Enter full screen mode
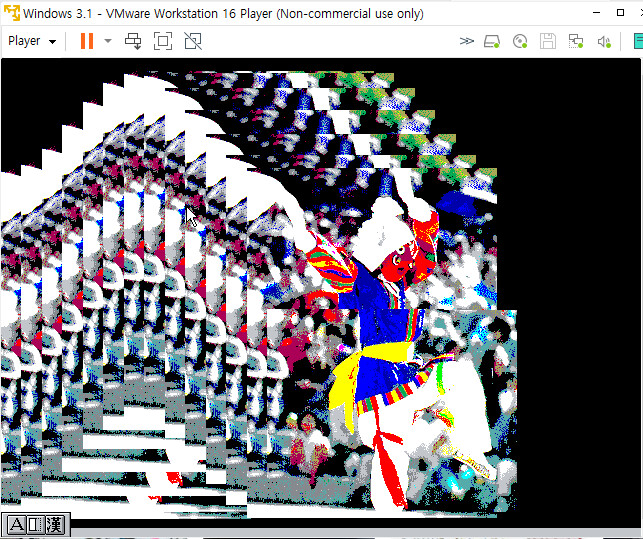 (163, 41)
